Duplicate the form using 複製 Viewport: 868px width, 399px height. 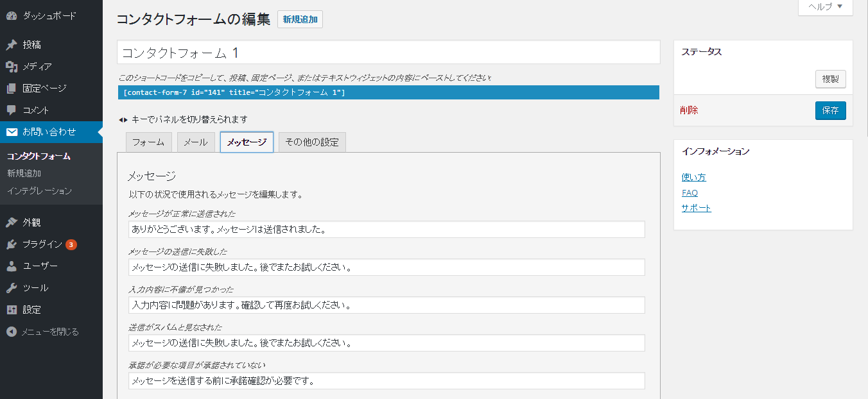pyautogui.click(x=830, y=79)
